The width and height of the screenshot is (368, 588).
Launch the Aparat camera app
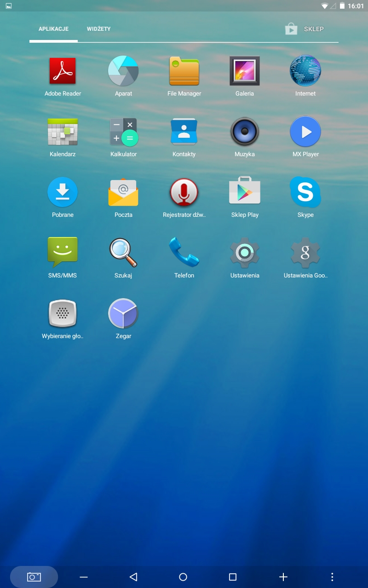tap(123, 76)
